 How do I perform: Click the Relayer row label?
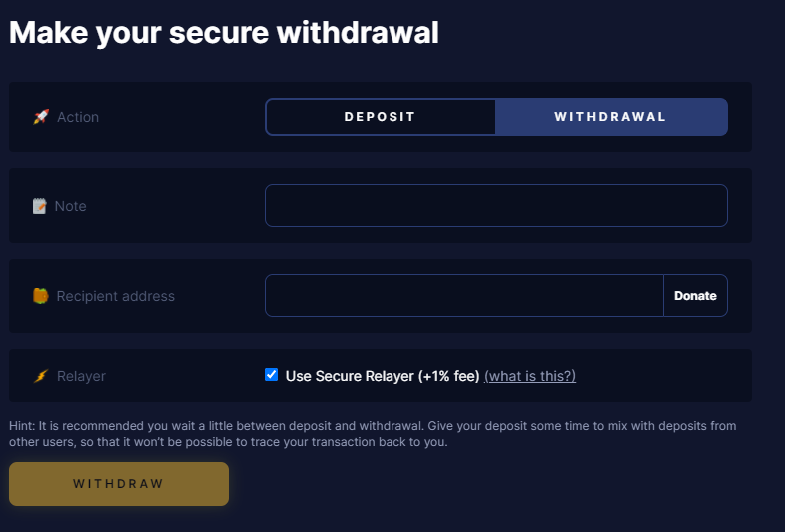click(x=81, y=376)
